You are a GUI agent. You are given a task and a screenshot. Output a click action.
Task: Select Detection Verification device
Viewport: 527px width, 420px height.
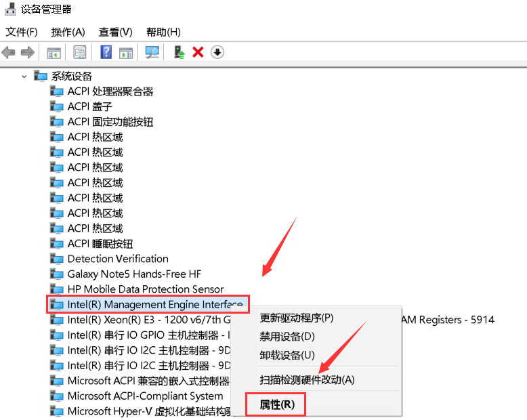118,259
